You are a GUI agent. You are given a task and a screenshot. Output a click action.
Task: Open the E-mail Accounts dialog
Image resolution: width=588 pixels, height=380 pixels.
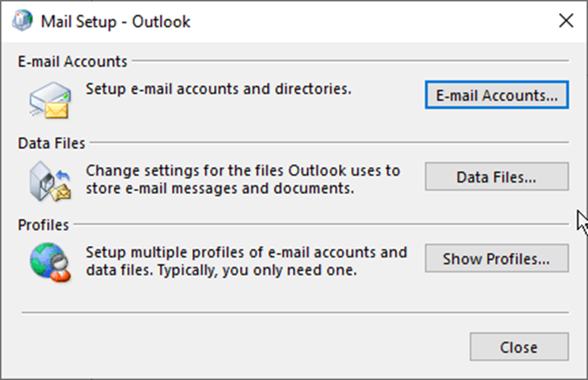tap(497, 95)
